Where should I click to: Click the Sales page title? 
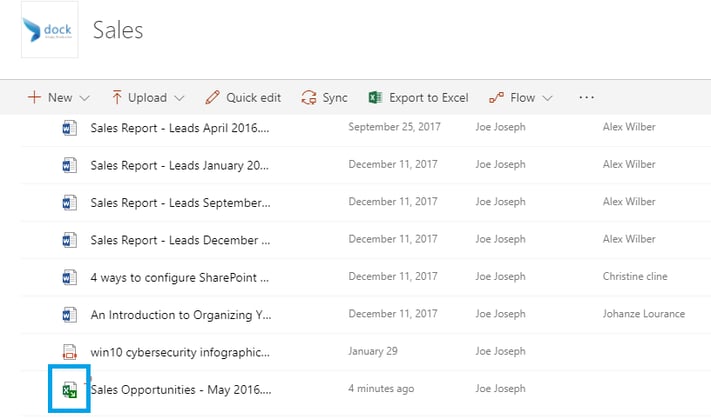point(118,30)
